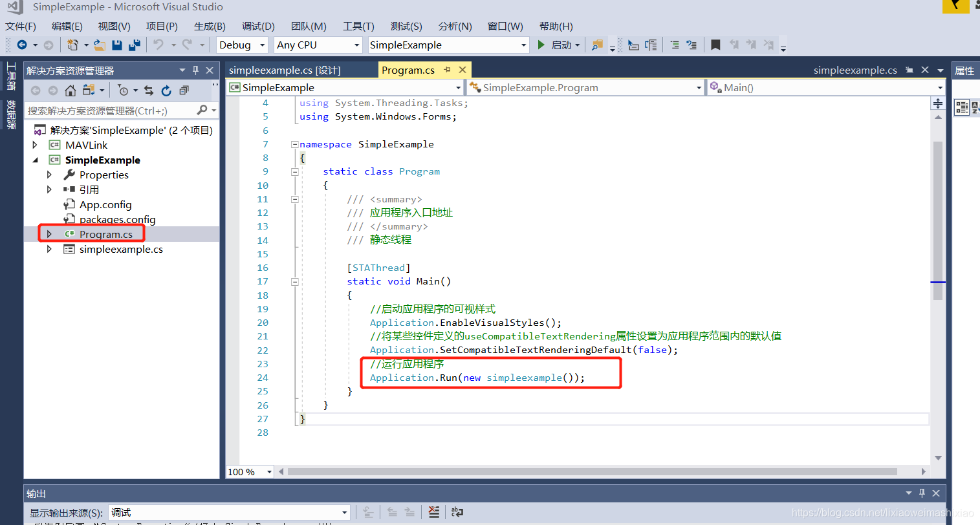Open the 属性 Properties panel tab
The image size is (980, 525).
click(964, 70)
